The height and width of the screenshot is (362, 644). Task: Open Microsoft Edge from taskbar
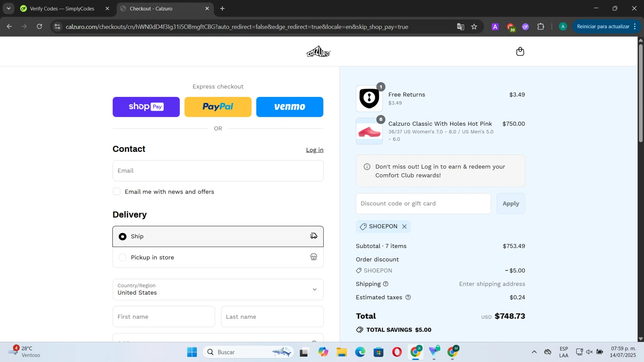tap(360, 352)
